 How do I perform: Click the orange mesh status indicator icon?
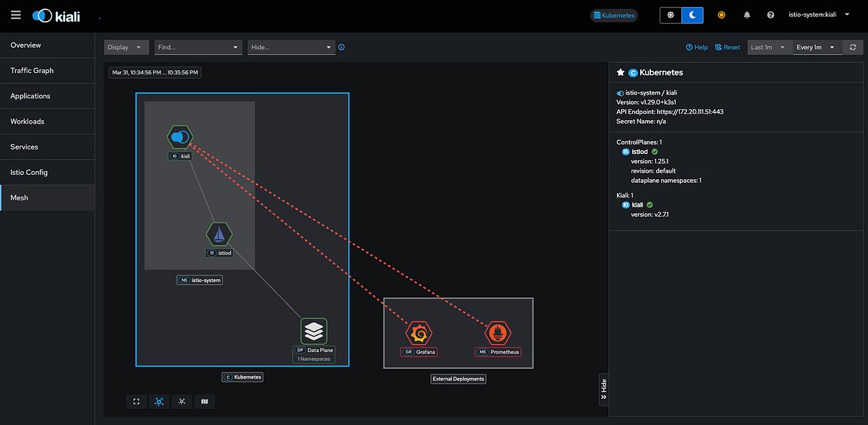(721, 15)
